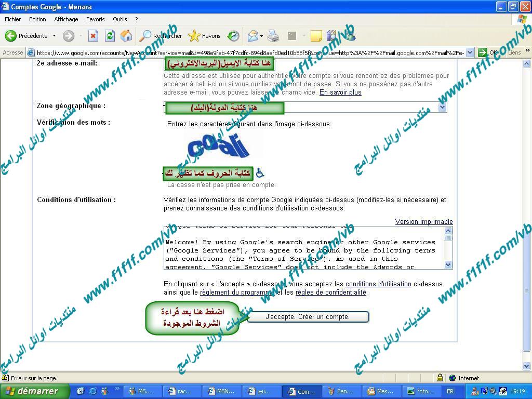This screenshot has width=532, height=399.
Task: Click the accessibility wheelchair icon beside captcha
Action: (260, 173)
